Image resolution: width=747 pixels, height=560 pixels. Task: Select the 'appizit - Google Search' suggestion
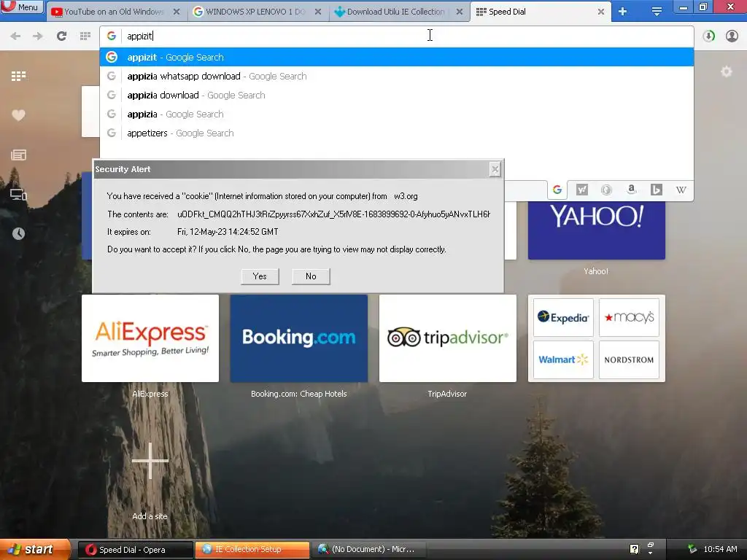396,57
